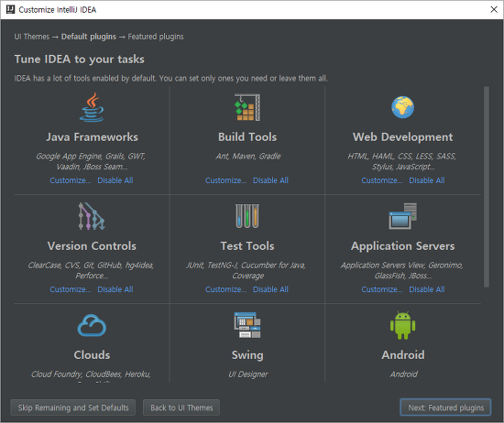
Task: Click the Build Tools heading
Action: click(x=247, y=137)
